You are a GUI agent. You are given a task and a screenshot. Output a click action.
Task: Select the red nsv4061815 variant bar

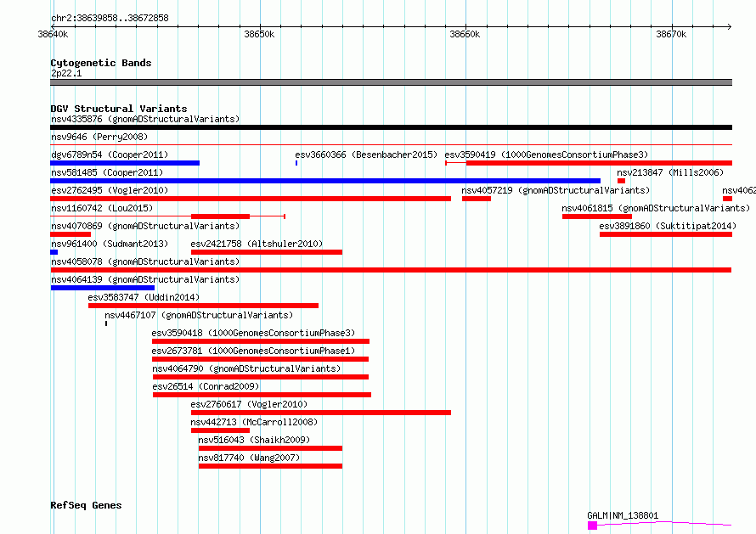coord(597,216)
